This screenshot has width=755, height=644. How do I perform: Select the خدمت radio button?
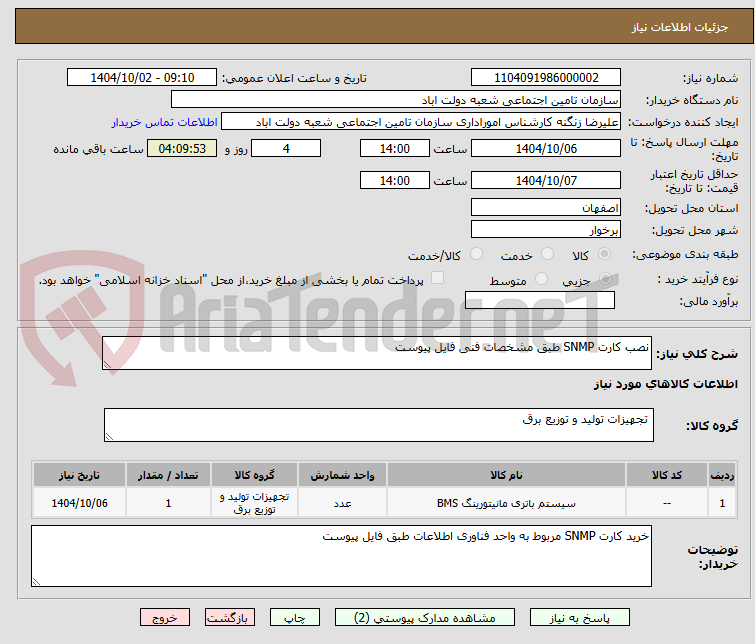point(547,253)
